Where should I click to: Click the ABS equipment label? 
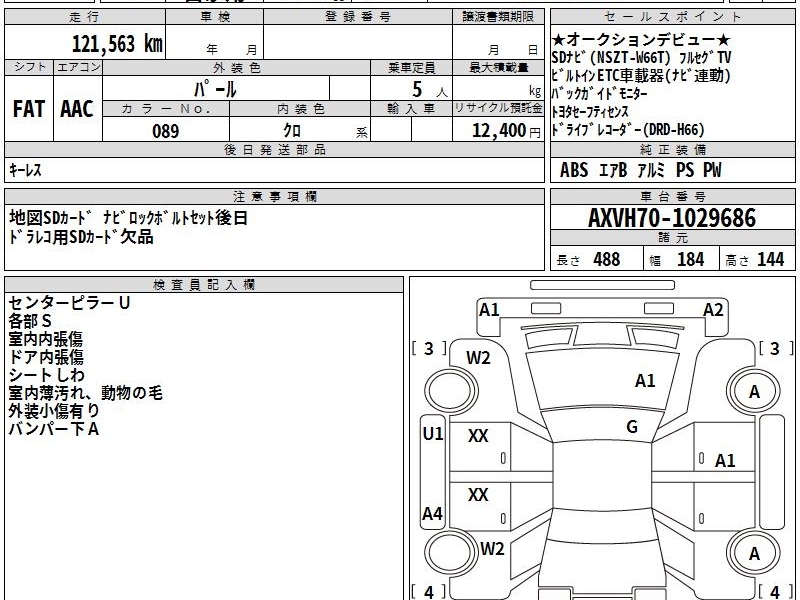574,170
